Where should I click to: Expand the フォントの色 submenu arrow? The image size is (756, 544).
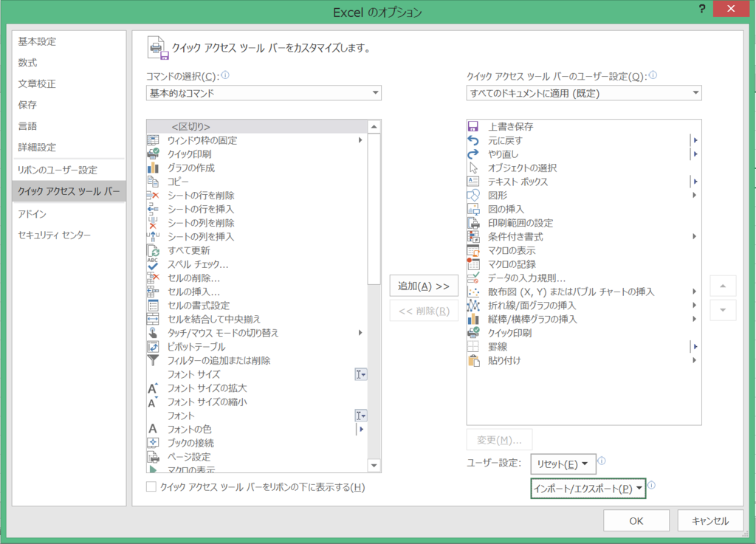(x=361, y=429)
